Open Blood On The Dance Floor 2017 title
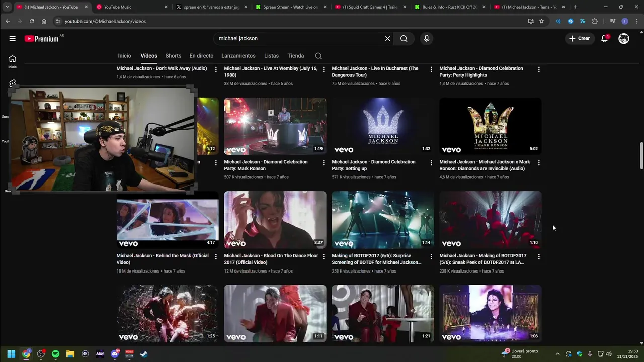 [x=271, y=259]
